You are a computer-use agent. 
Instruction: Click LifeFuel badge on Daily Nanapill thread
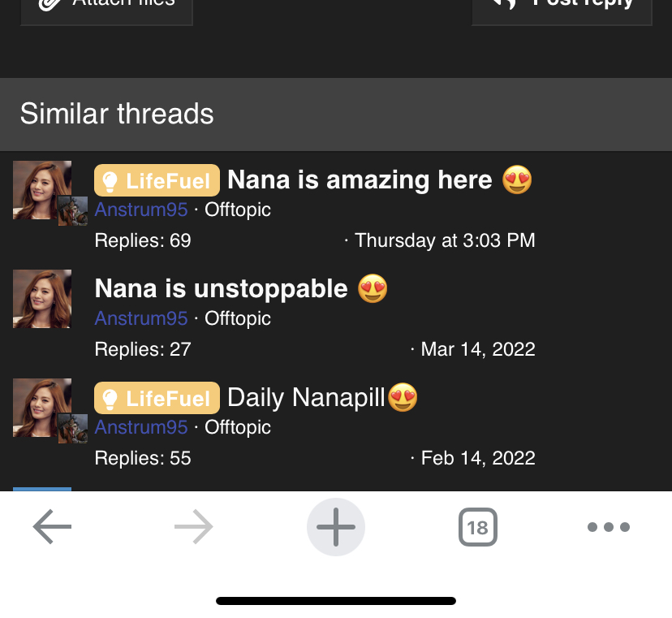coord(157,398)
